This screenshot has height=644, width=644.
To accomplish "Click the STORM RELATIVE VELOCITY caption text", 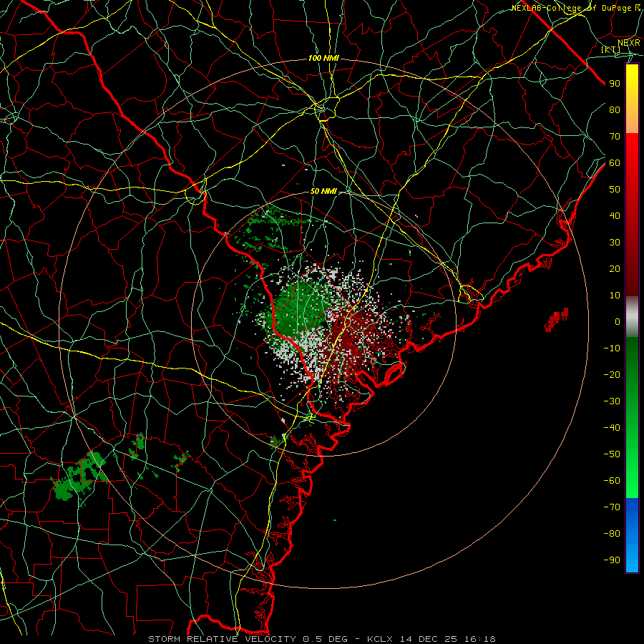I will tap(223, 639).
